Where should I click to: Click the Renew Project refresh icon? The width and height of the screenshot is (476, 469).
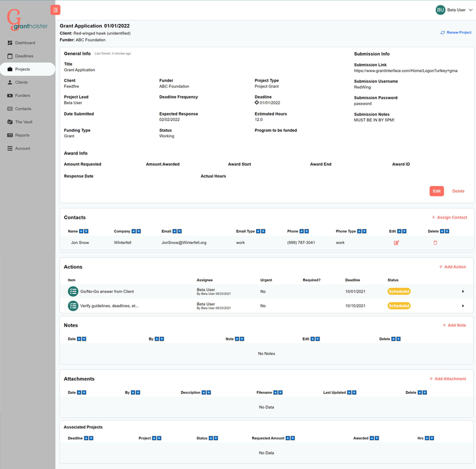pyautogui.click(x=443, y=32)
